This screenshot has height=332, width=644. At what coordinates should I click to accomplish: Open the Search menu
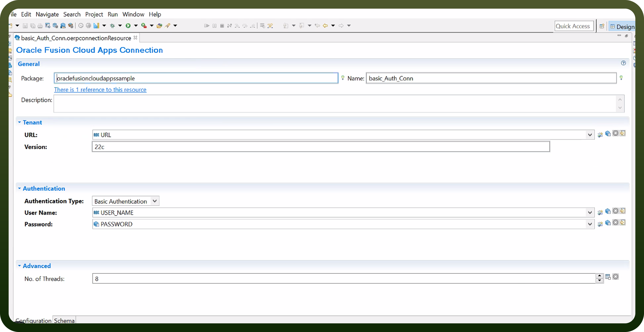click(x=72, y=14)
